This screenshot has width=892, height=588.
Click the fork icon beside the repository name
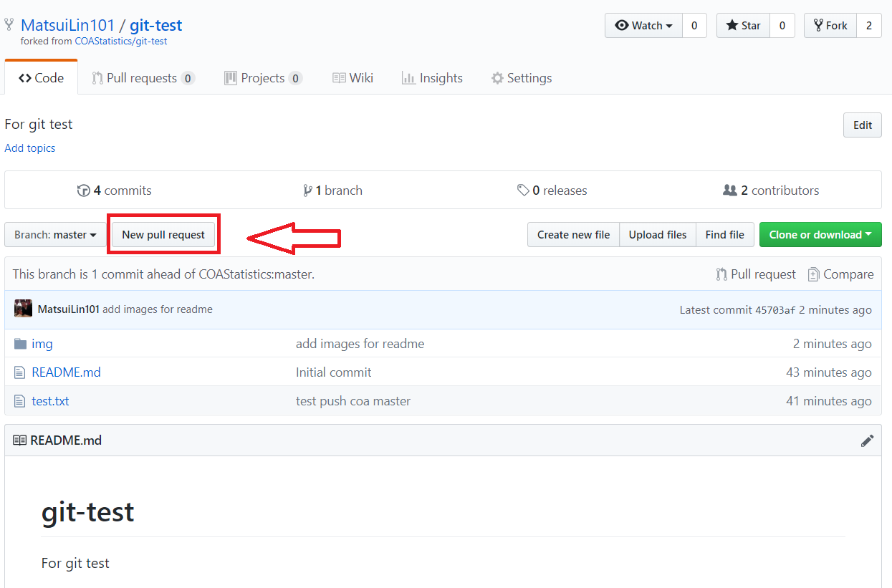9,25
